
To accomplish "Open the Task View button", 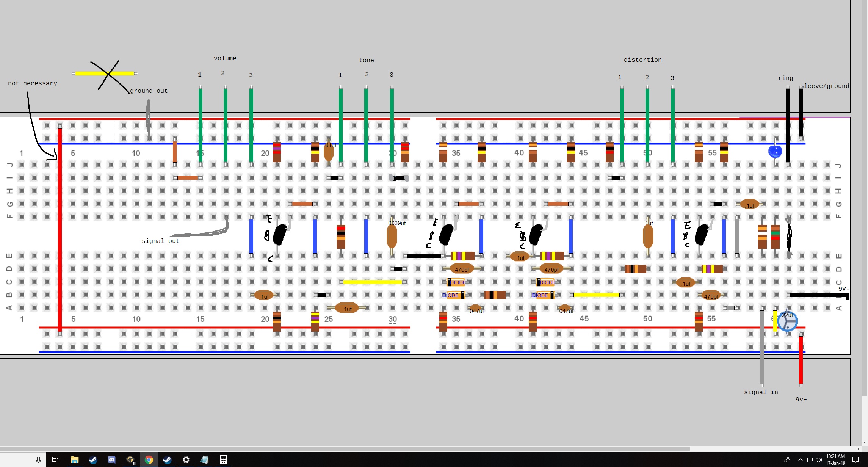I will point(55,460).
